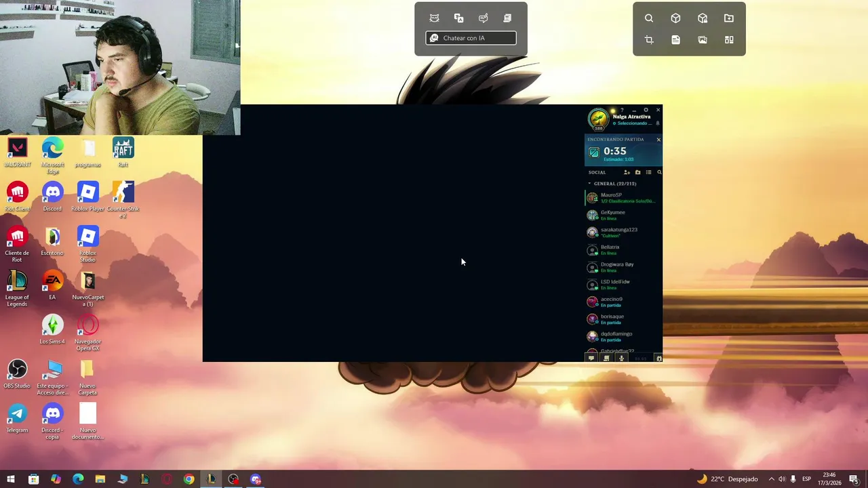The width and height of the screenshot is (868, 488).
Task: Click the Windows Start button
Action: point(11,479)
